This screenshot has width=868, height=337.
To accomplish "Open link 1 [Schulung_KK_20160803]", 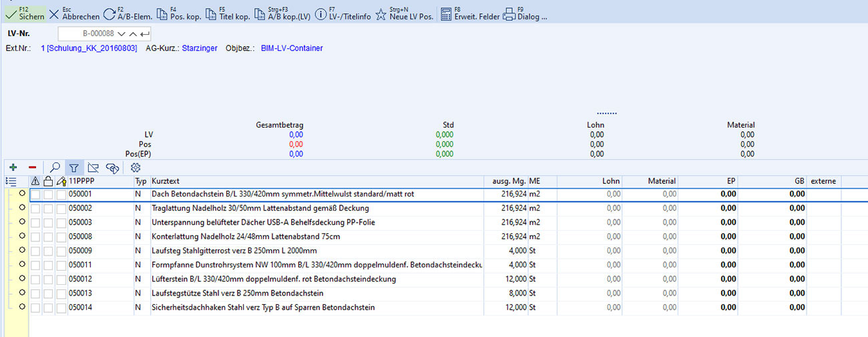I will coord(90,49).
